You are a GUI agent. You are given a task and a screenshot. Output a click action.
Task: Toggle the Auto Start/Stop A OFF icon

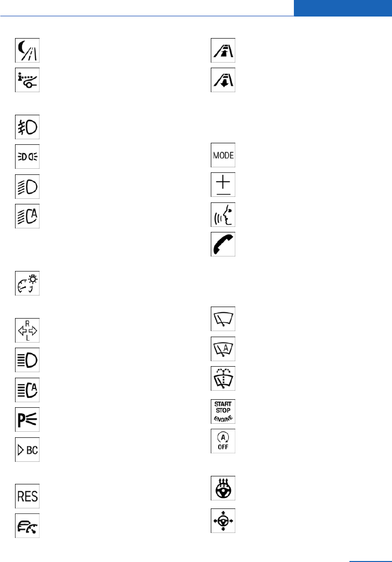pyautogui.click(x=223, y=441)
